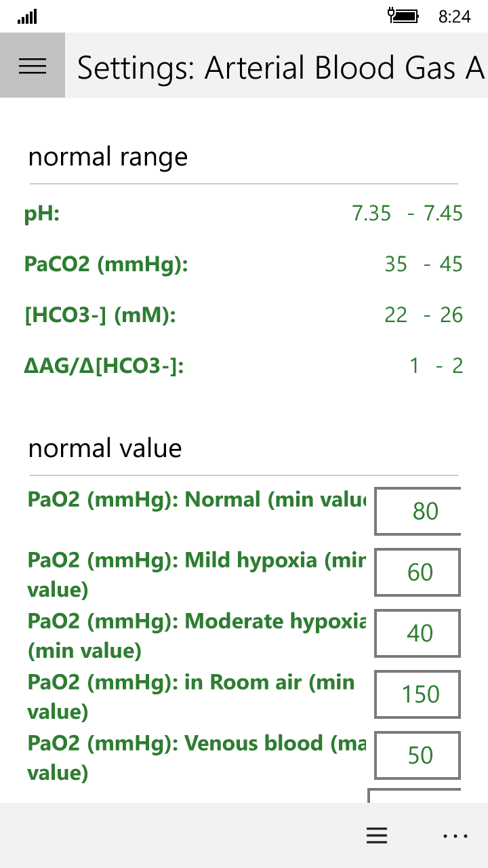Expand the normal range section

pyautogui.click(x=107, y=157)
